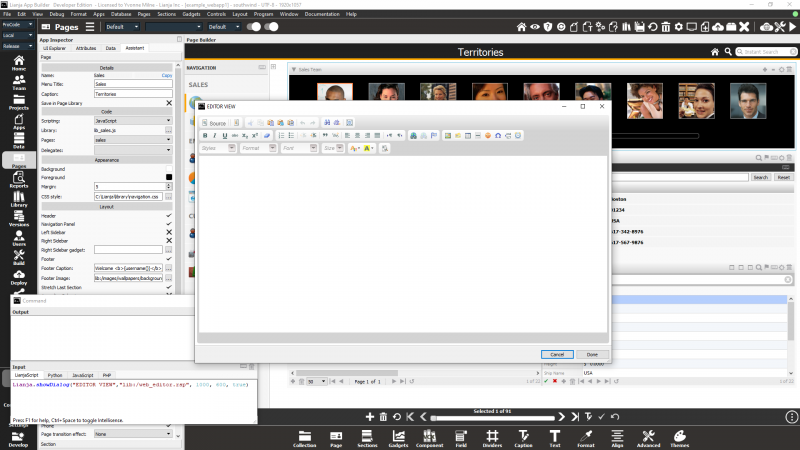Apply italic formatting in the editor

pos(215,136)
